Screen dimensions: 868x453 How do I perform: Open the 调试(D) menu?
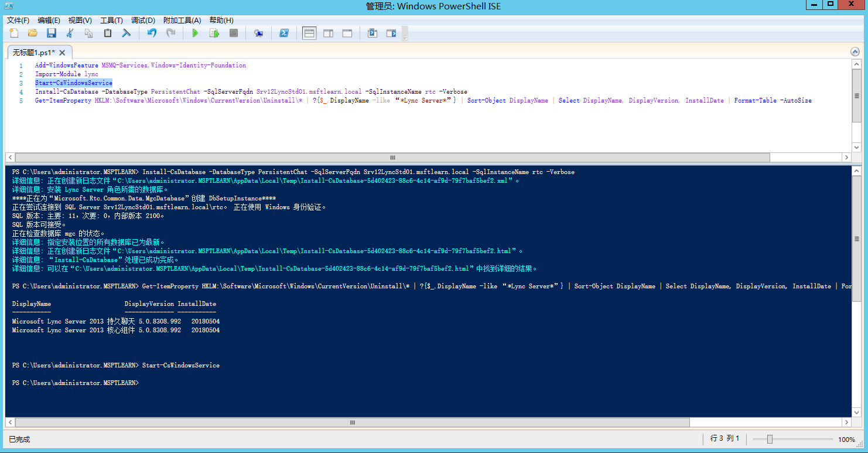(143, 20)
